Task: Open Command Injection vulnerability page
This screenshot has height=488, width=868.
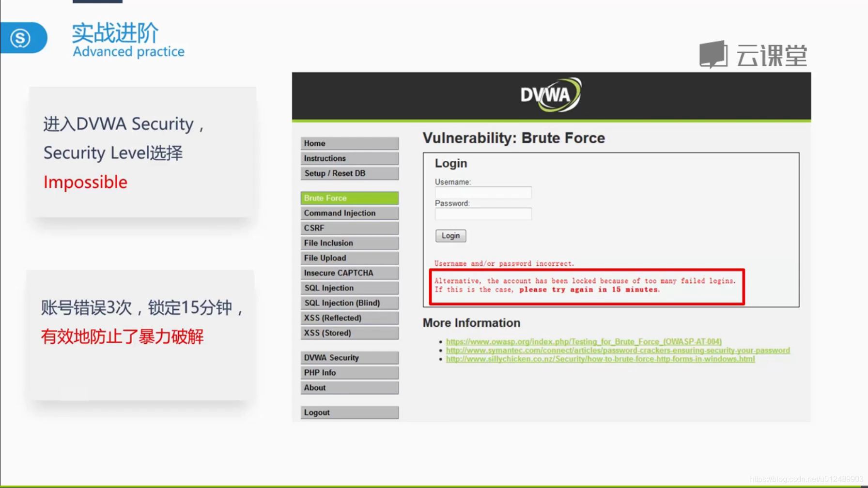Action: pos(349,213)
